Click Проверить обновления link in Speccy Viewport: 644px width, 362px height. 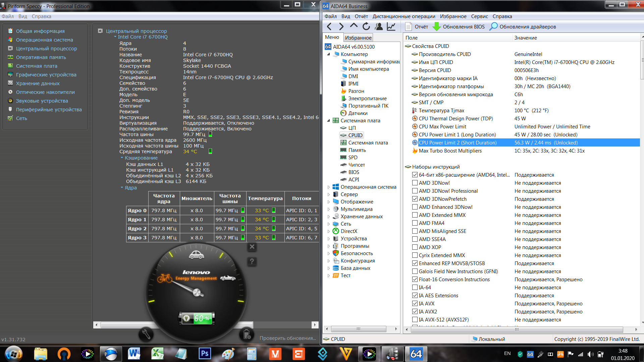pyautogui.click(x=288, y=338)
